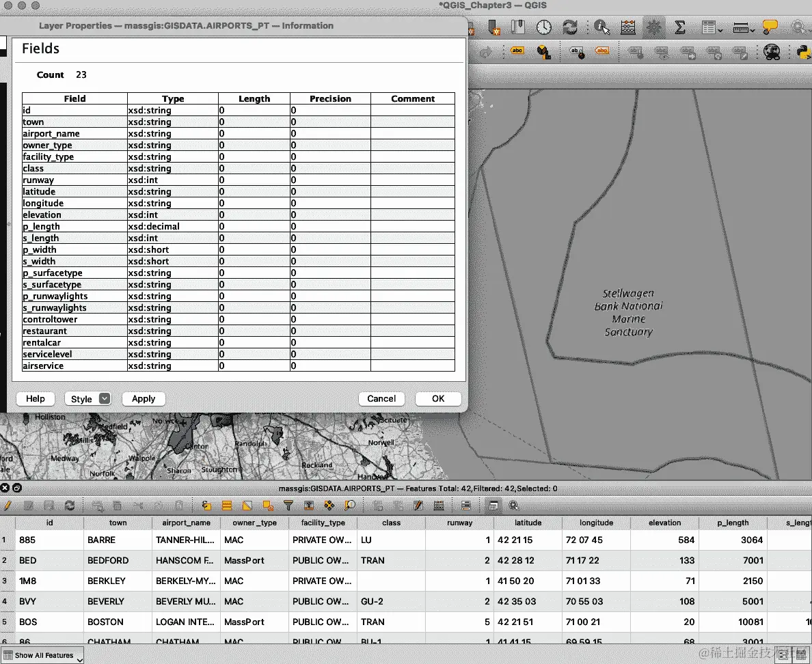Filter features using form funnel icon

[288, 506]
